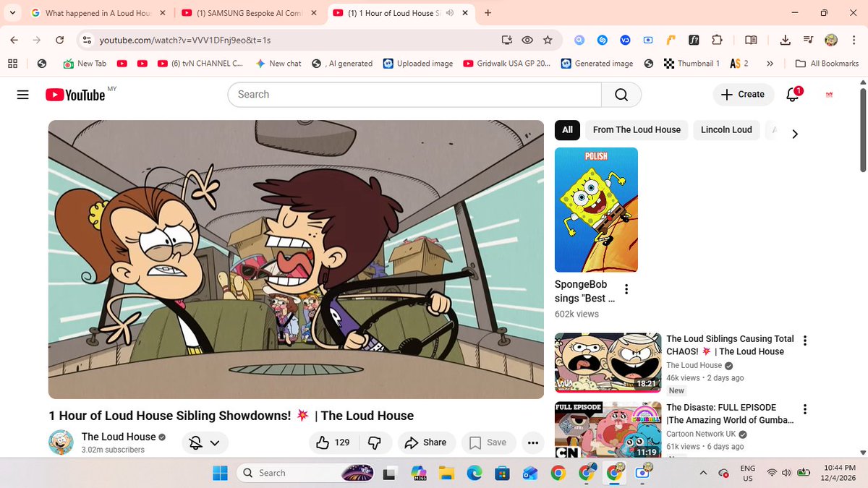Open the All Bookmarks folder

pos(827,64)
